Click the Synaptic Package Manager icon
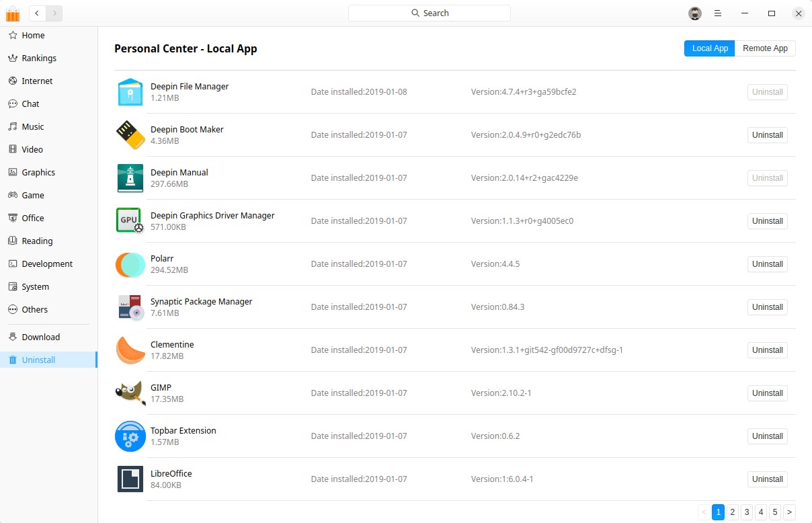Screen dimensions: 812x523 130,307
